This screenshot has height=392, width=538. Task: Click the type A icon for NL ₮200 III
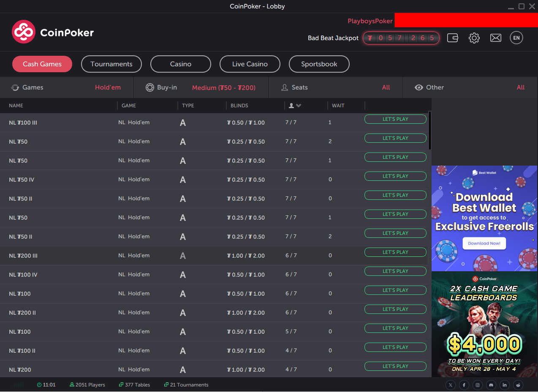(183, 256)
